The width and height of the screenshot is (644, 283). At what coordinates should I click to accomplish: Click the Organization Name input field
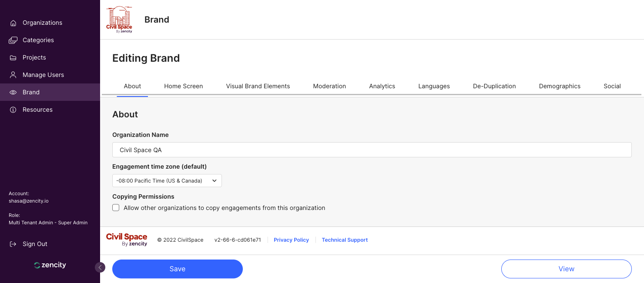click(x=372, y=150)
